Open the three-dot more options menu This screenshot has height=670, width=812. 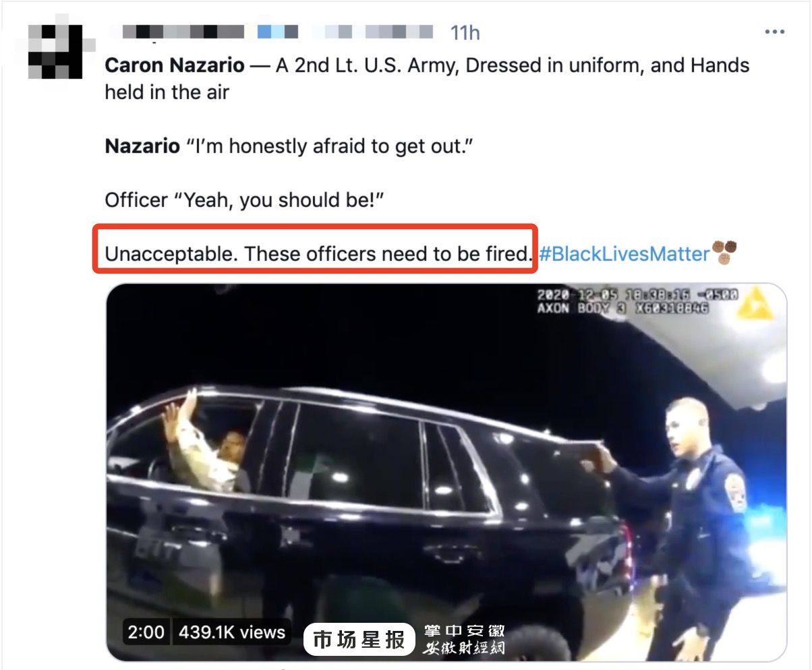point(774,32)
